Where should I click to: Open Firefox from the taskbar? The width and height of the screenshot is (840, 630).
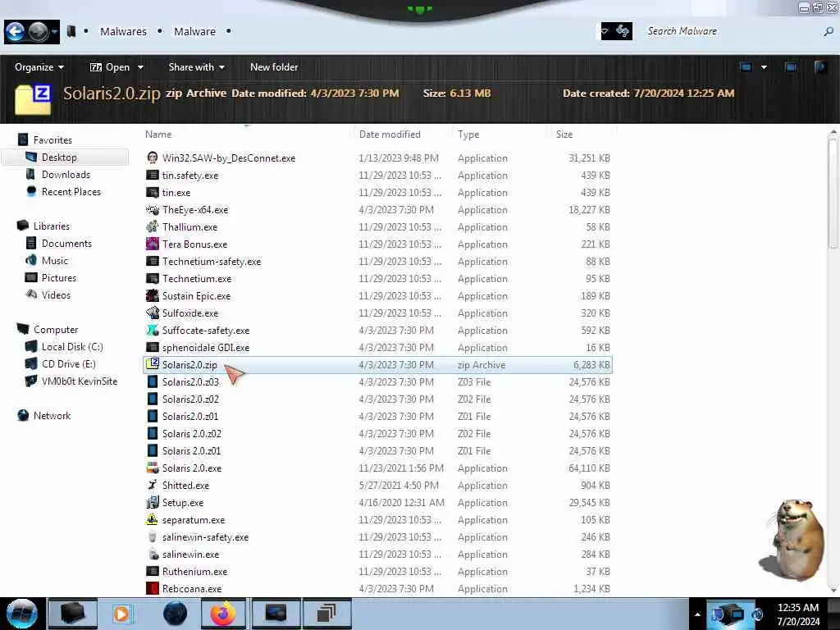pyautogui.click(x=222, y=614)
